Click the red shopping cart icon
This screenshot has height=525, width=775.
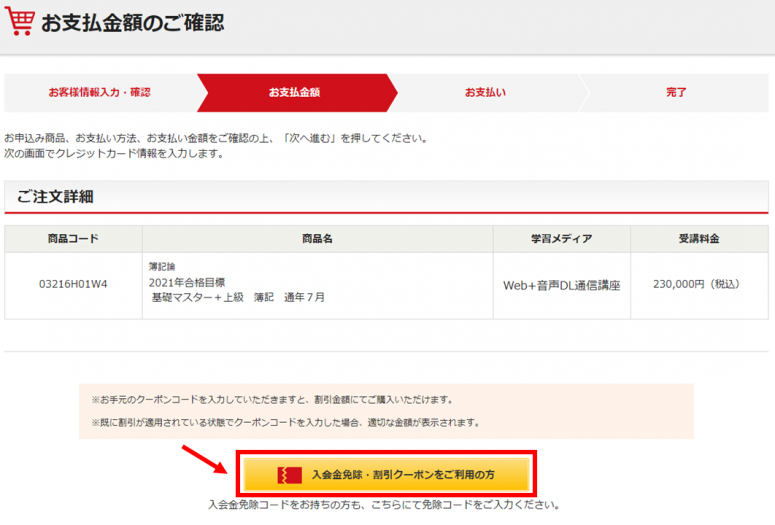pos(18,20)
